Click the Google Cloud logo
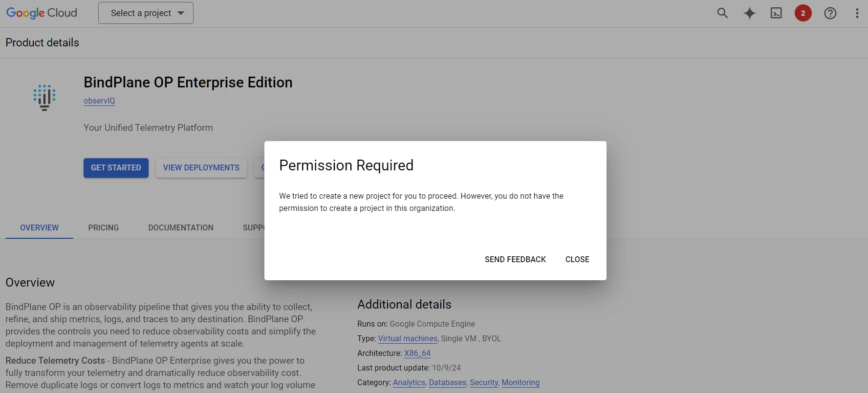The width and height of the screenshot is (868, 393). click(42, 13)
